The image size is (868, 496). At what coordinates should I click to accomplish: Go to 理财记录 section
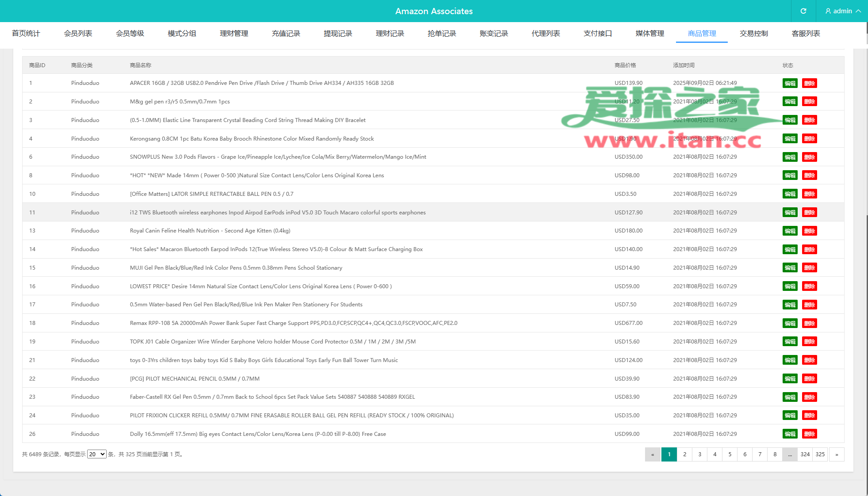390,34
